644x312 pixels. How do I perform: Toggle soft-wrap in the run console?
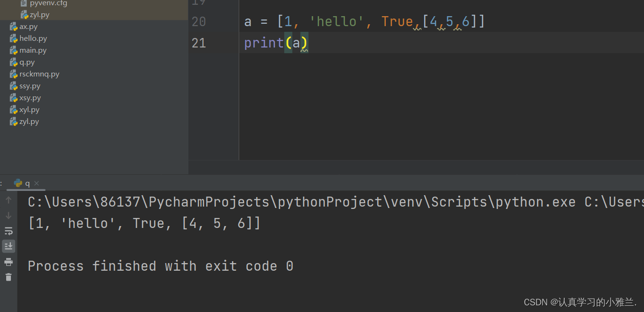9,231
